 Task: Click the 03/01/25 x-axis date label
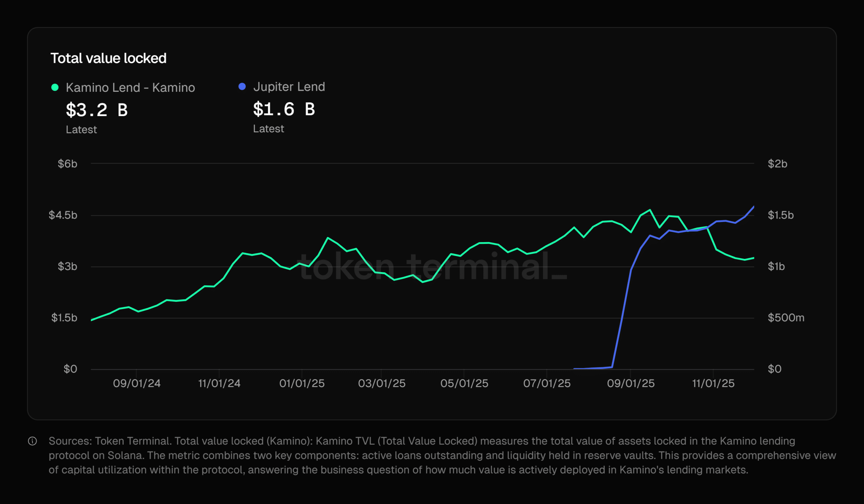pos(382,383)
